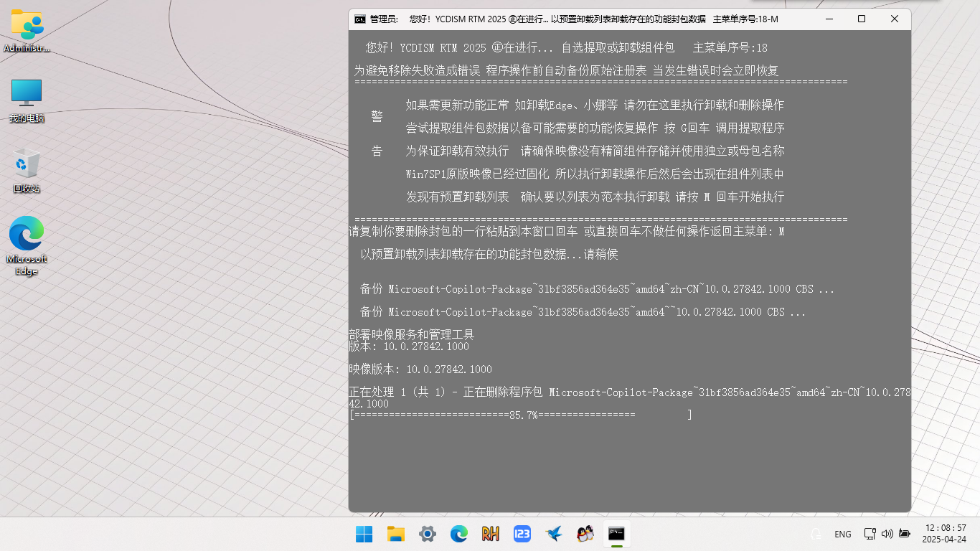The width and height of the screenshot is (980, 551).
Task: Select the 我的电脑 desktop icon
Action: tap(27, 100)
